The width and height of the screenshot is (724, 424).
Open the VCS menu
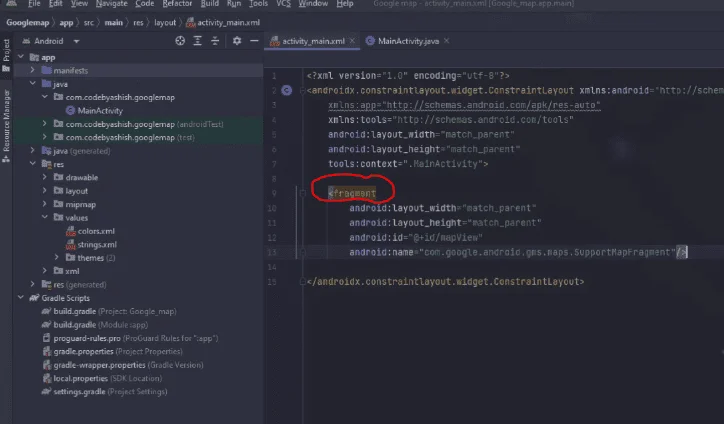click(283, 4)
